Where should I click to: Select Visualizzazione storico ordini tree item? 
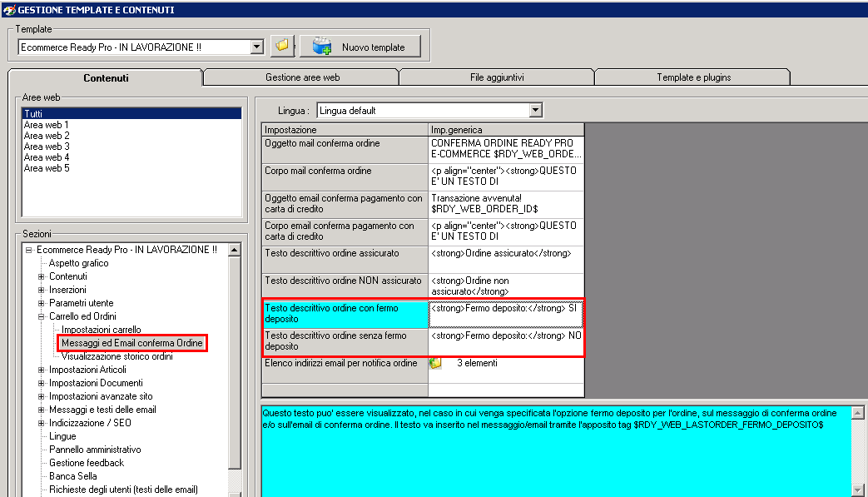click(x=117, y=356)
